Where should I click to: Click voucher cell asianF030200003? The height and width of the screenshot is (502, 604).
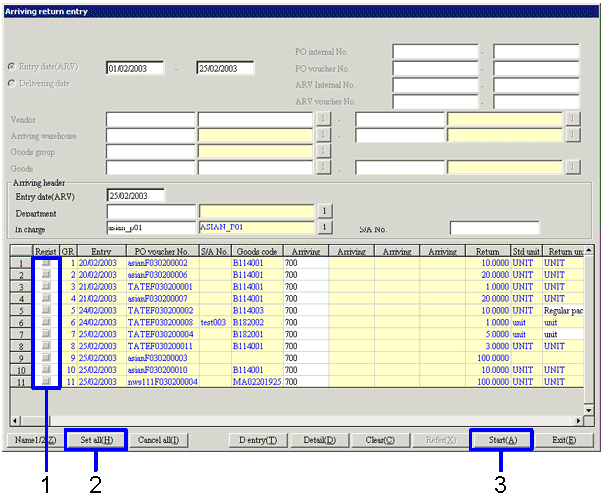coord(163,358)
